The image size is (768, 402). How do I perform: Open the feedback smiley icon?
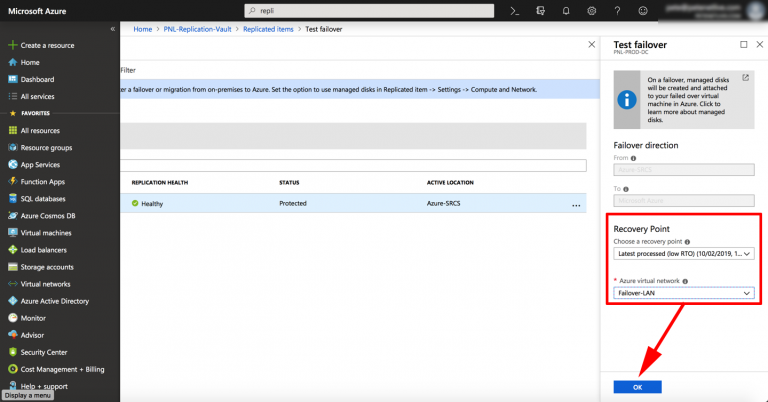click(643, 11)
